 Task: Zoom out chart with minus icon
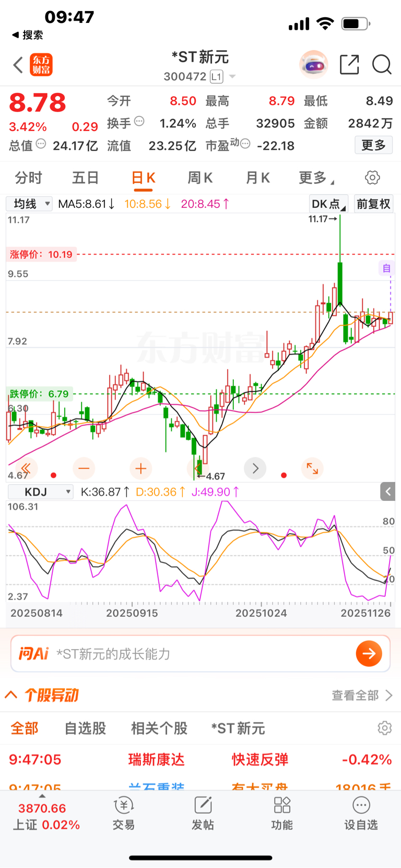[84, 468]
